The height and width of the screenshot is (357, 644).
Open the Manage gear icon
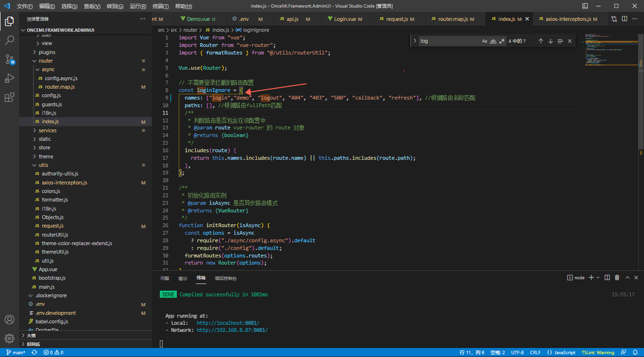pos(9,338)
